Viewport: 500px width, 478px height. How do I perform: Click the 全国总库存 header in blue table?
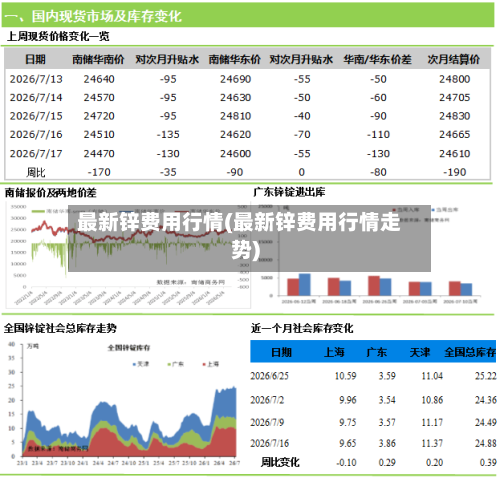pyautogui.click(x=470, y=352)
